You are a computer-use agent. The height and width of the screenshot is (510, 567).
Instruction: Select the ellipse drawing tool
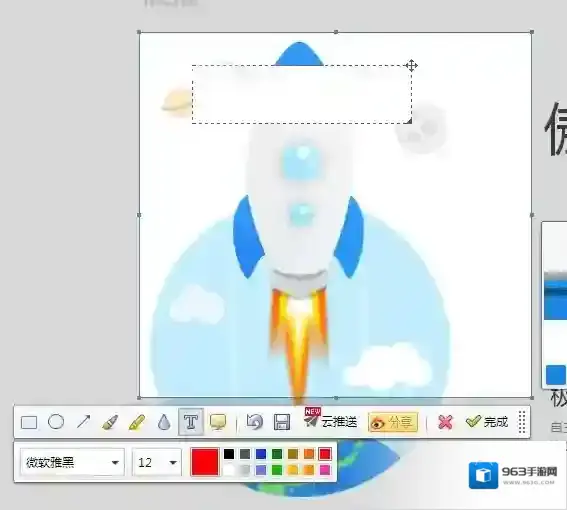tap(56, 422)
